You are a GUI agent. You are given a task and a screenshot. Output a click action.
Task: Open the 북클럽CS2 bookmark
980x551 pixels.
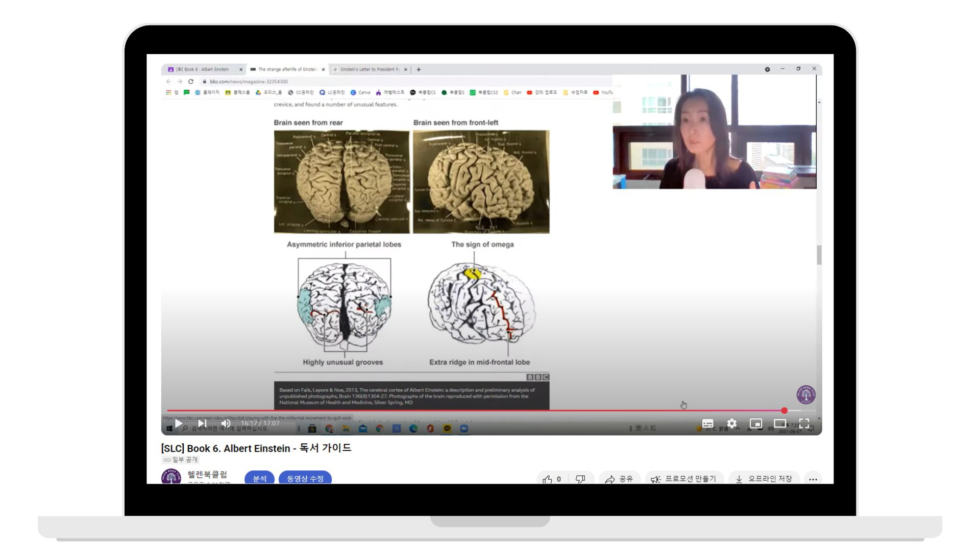click(x=483, y=92)
